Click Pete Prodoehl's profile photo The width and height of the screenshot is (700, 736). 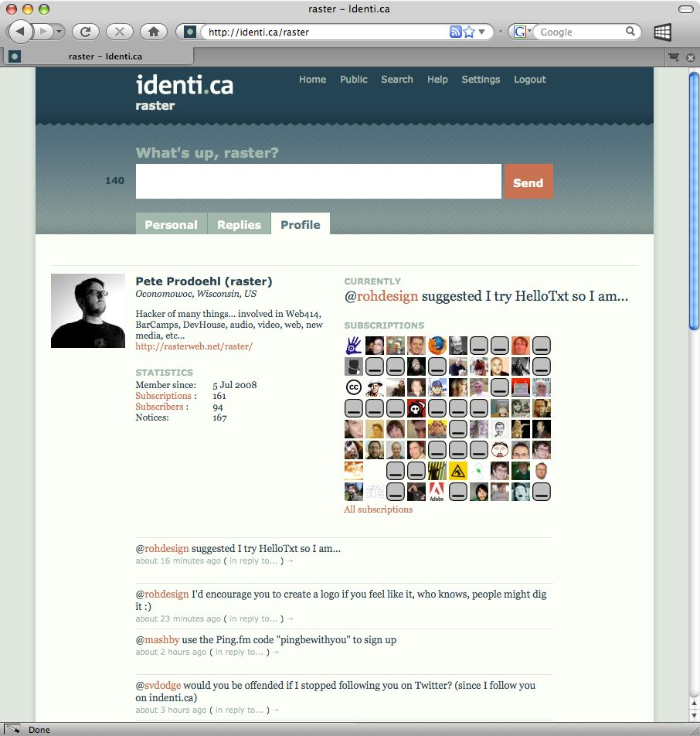point(88,311)
